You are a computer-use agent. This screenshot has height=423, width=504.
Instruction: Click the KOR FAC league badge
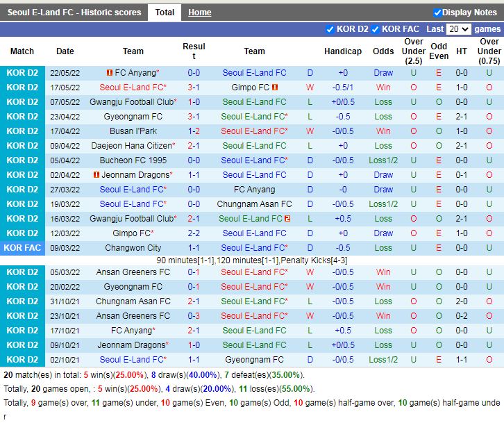[22, 248]
